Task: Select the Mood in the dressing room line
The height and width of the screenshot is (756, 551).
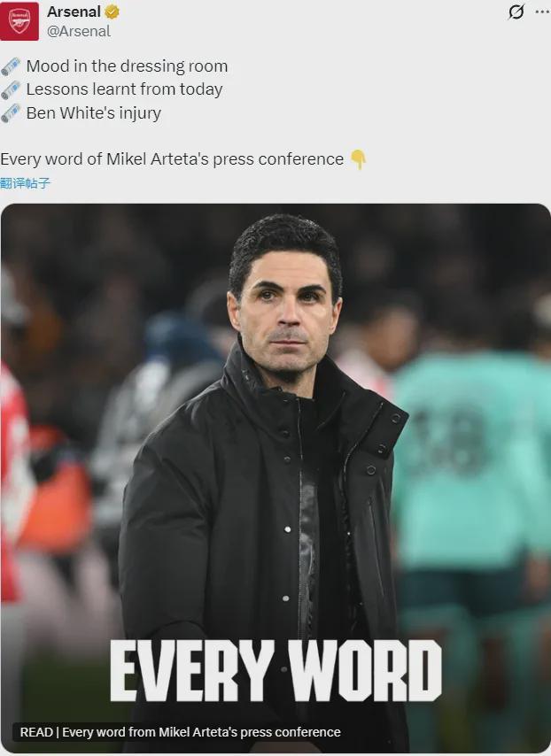Action: pyautogui.click(x=127, y=66)
